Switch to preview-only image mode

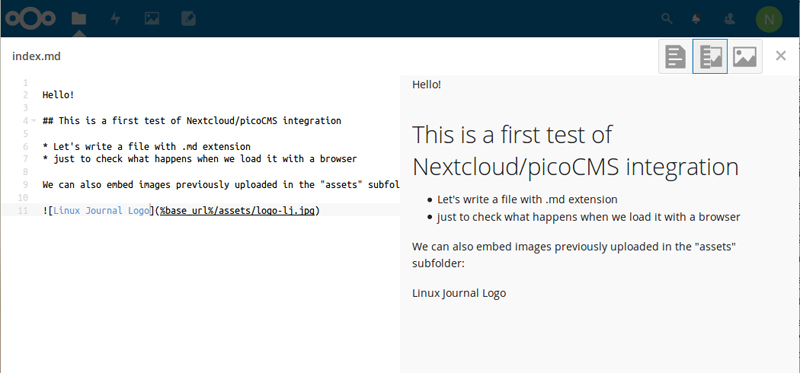click(745, 57)
